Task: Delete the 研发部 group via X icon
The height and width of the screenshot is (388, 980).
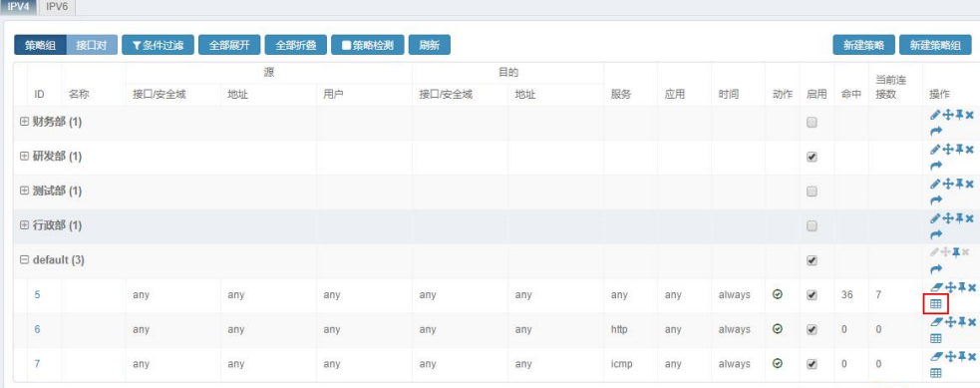Action: (969, 150)
